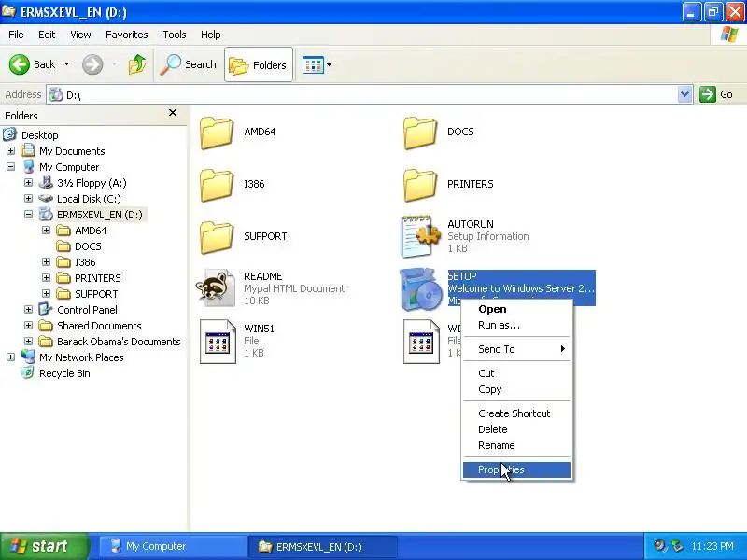
Task: Open the PRINTERS folder icon in file list
Action: coord(419,185)
